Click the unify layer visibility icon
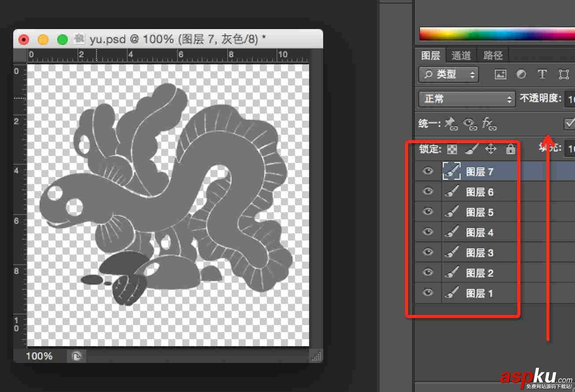This screenshot has height=392, width=575. click(470, 124)
